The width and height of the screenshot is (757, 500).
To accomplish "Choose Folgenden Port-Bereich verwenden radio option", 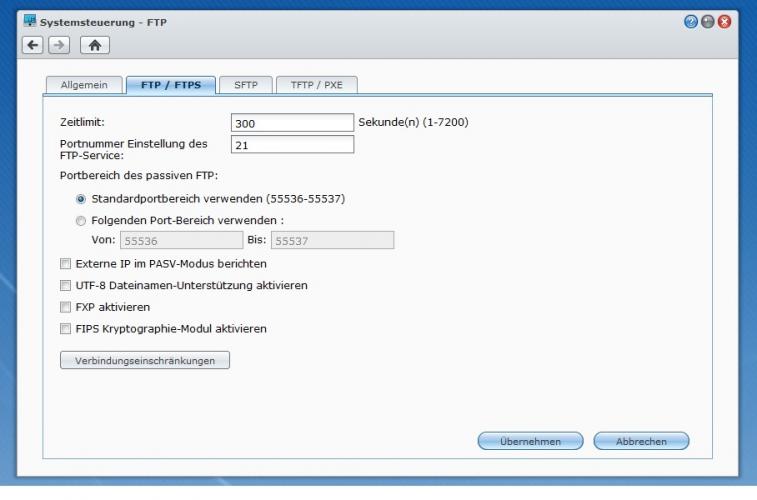I will point(68,220).
